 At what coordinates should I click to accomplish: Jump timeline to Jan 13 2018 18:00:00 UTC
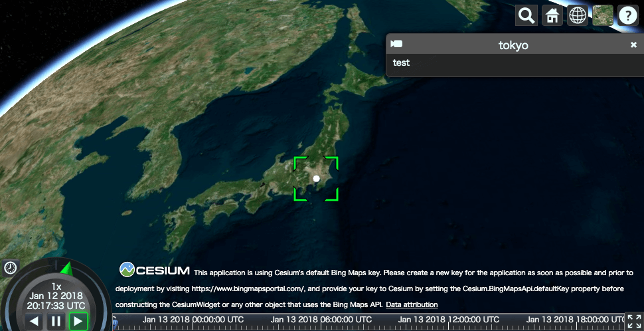[x=576, y=320]
